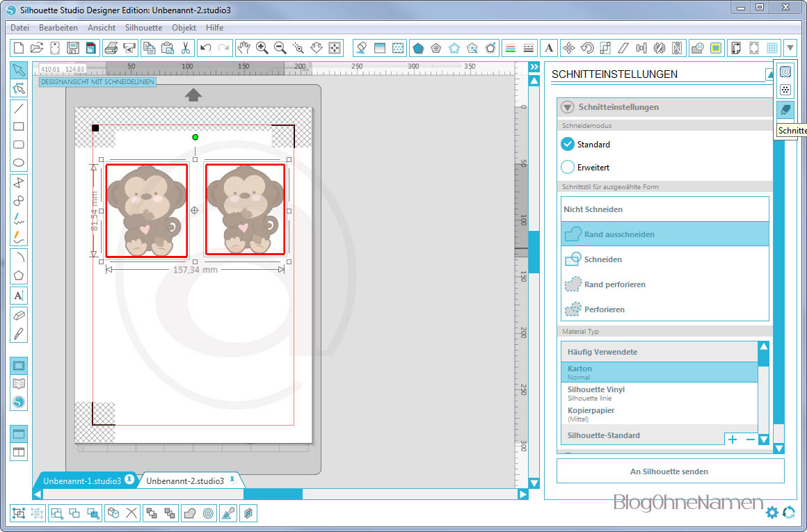This screenshot has width=807, height=532.
Task: Select the rectangle drawing tool
Action: tap(19, 127)
